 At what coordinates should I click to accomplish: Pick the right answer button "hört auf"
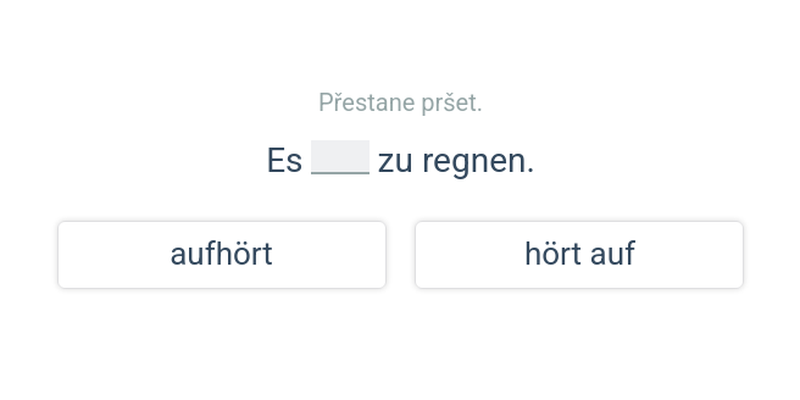point(579,255)
